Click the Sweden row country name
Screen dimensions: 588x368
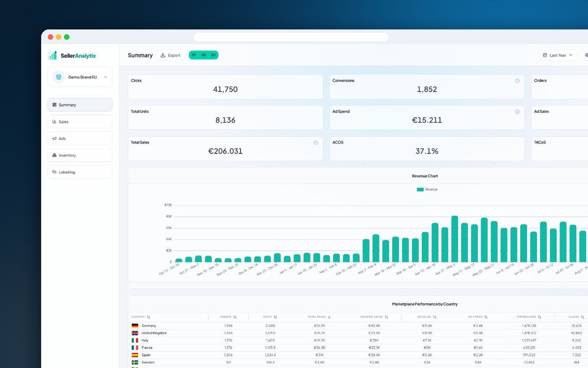tap(148, 362)
